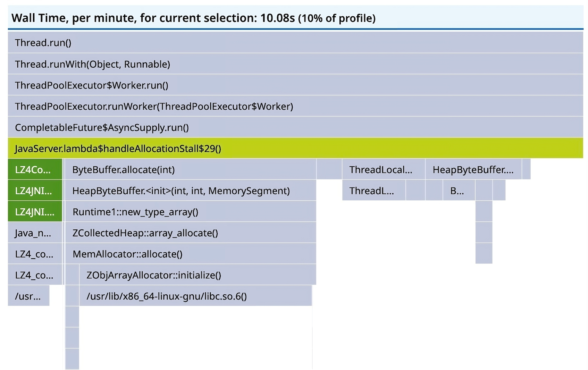Screen dimensions: 588x370
Task: Click the Java_n... frame
Action: (35, 233)
